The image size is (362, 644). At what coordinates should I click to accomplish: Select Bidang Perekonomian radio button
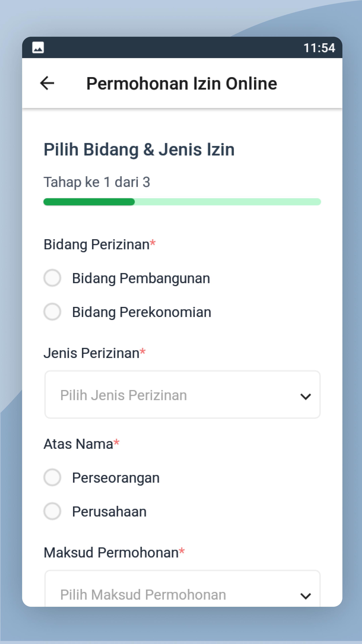pos(52,312)
